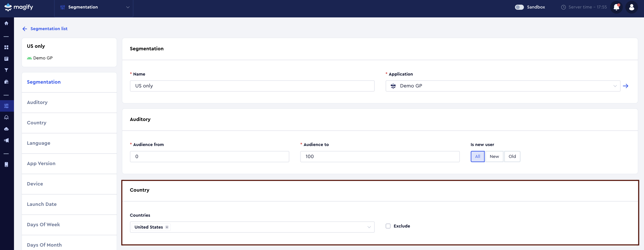Go to the Language section tab
This screenshot has width=644, height=250.
[39, 143]
